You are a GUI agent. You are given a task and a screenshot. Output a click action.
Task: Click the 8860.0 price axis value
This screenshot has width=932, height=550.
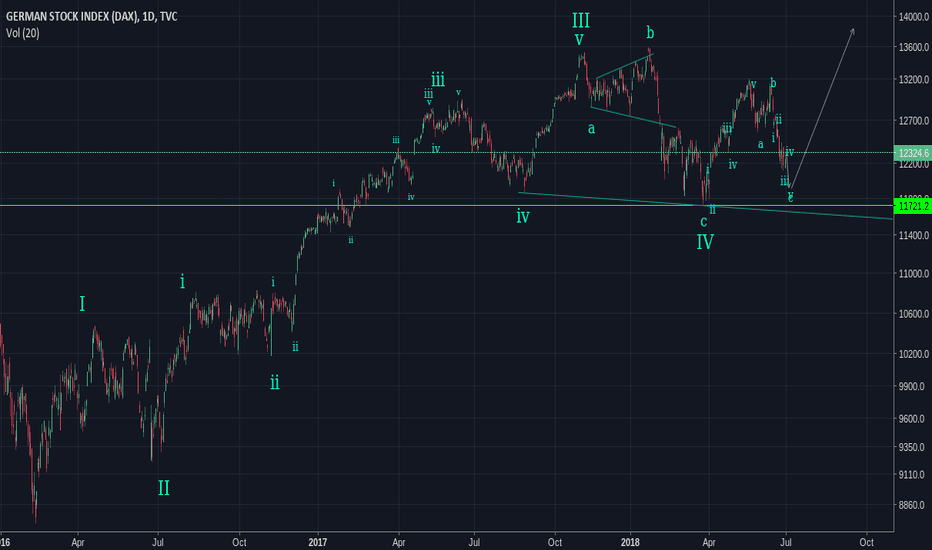[x=914, y=505]
